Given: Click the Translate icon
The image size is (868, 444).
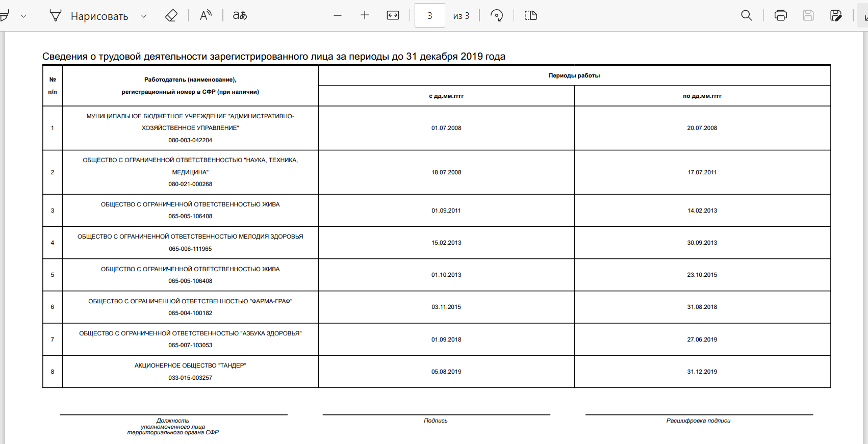Looking at the screenshot, I should point(240,16).
